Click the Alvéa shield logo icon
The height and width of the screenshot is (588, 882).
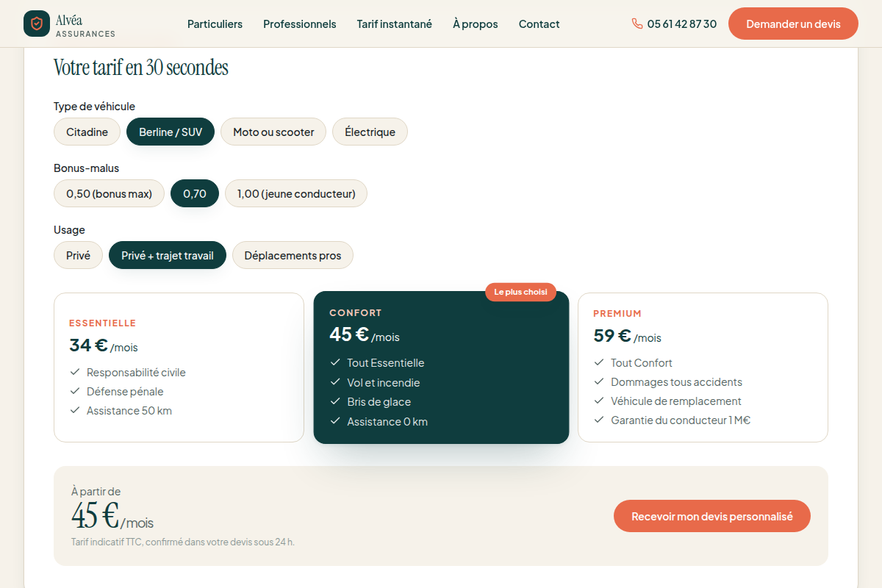tap(37, 24)
